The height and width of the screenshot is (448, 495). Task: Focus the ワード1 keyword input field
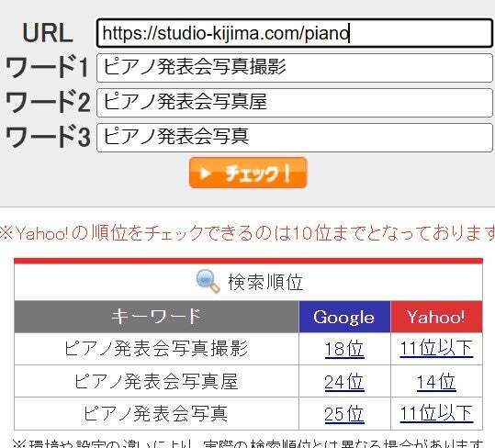click(295, 68)
